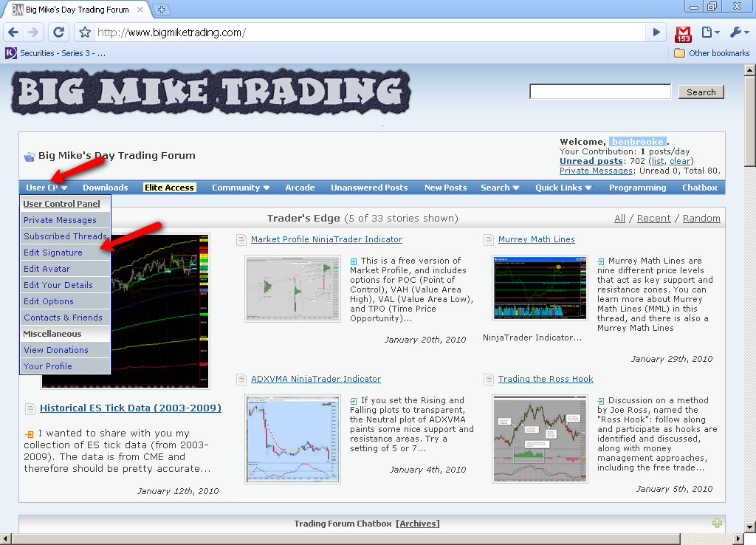Click document icon beside Murrey Math Lines
Screen dimensions: 756x545
(489, 240)
